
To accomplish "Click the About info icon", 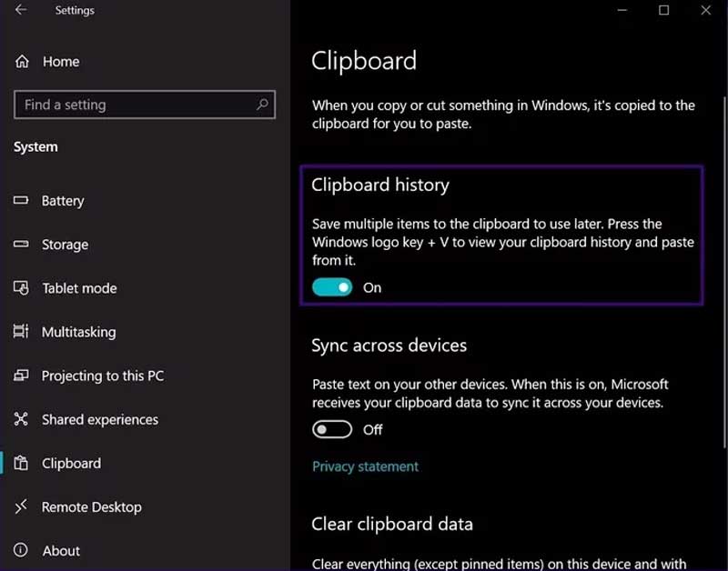I will tap(21, 550).
